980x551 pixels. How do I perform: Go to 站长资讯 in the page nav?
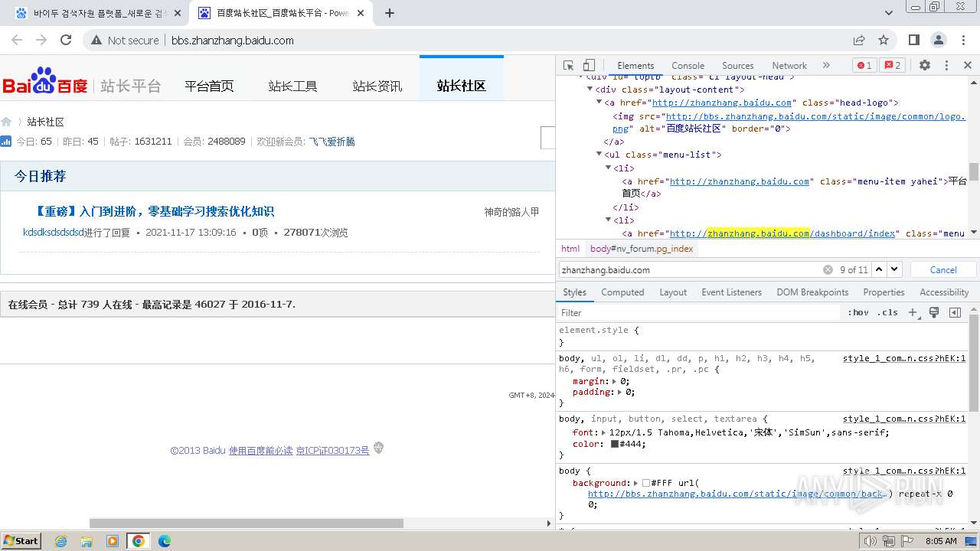pos(377,86)
